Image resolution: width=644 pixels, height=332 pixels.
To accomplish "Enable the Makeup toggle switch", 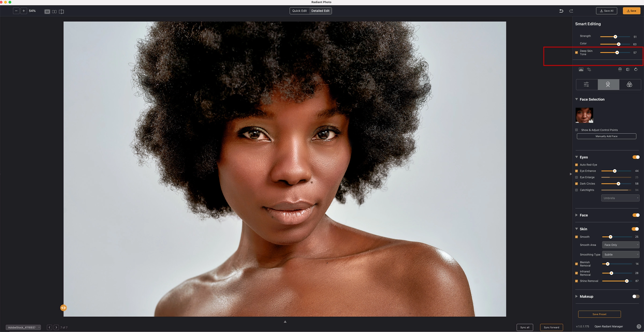I will click(636, 296).
